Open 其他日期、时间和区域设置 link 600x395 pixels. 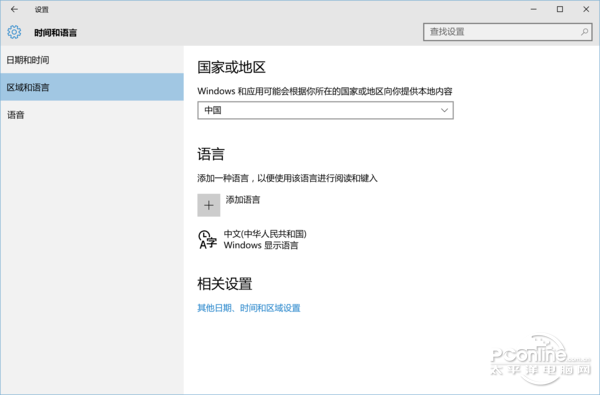tap(249, 308)
